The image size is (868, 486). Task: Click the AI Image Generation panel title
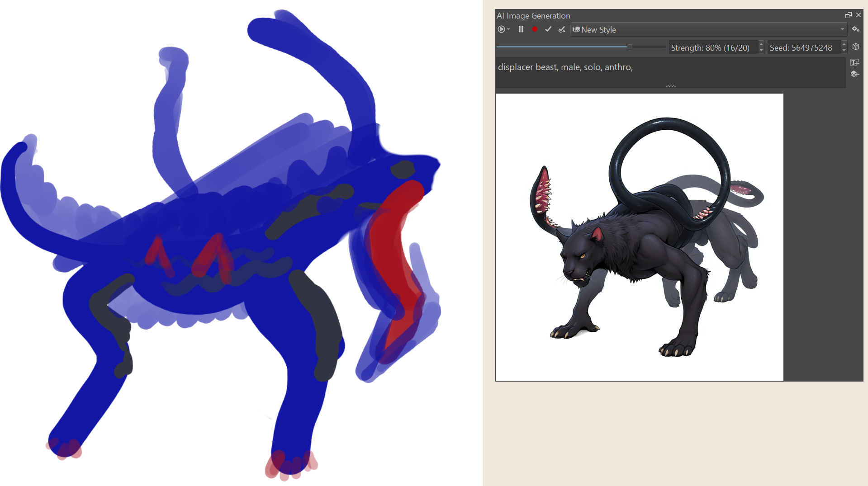tap(533, 16)
